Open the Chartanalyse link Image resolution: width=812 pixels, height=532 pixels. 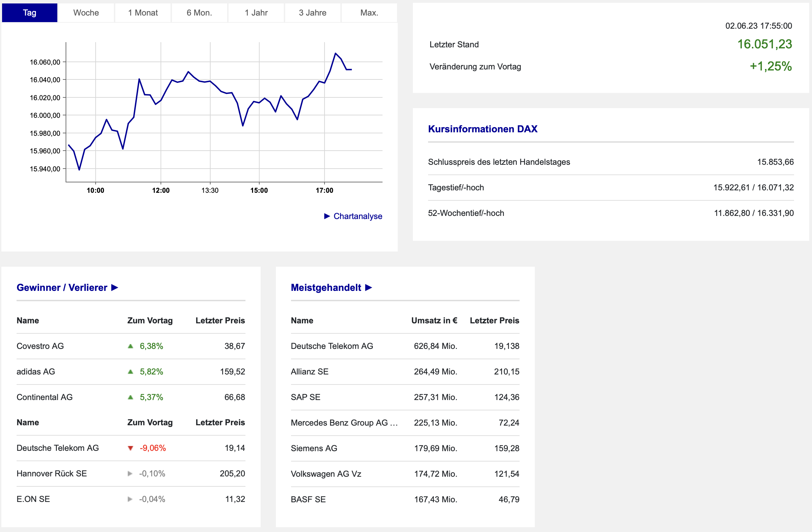(358, 216)
